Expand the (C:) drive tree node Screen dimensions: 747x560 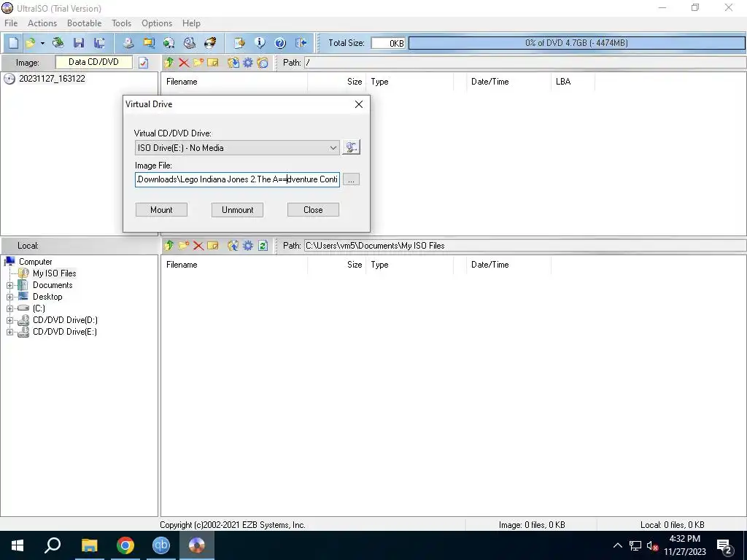(9, 308)
